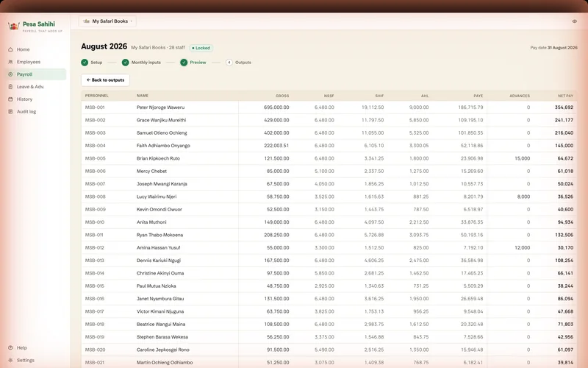The image size is (588, 368).
Task: Click Victor Kimani Njuguna's net pay 47,668
Action: click(565, 311)
